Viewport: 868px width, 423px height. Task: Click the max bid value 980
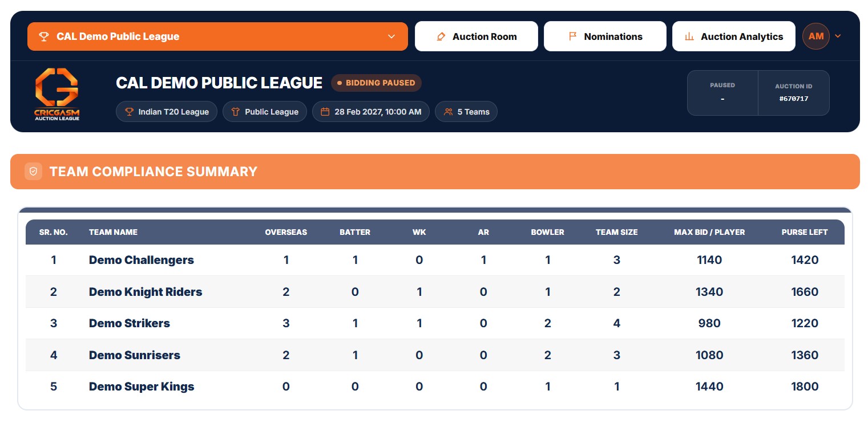point(709,323)
